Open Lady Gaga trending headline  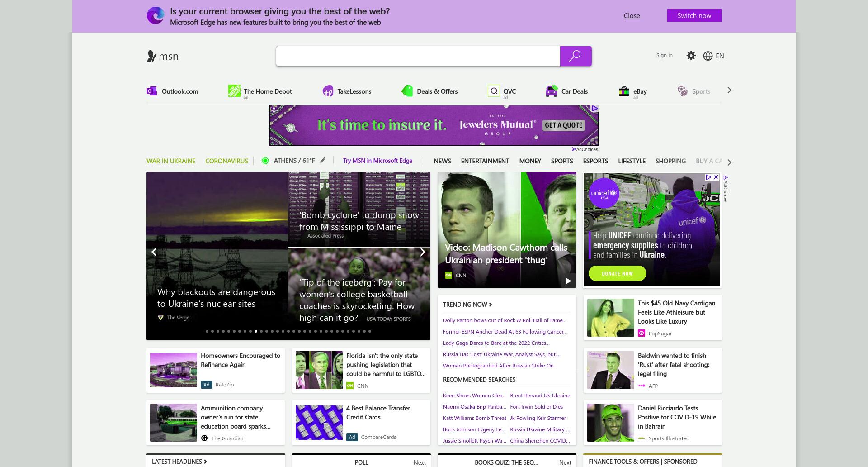[496, 343]
